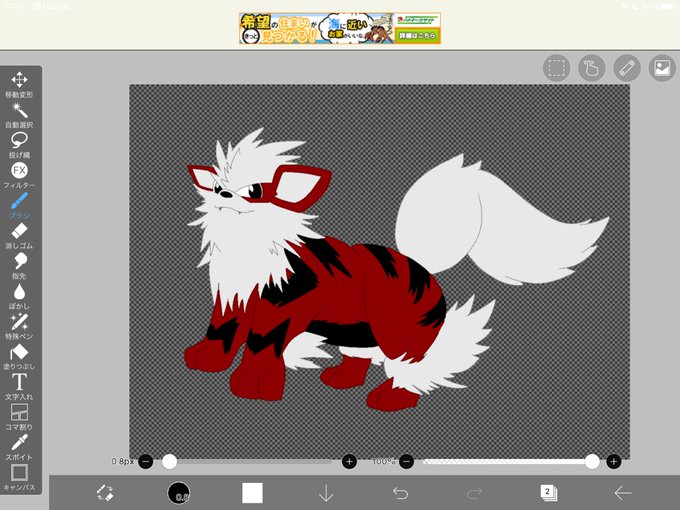The height and width of the screenshot is (510, 680).
Task: Click the brush thickness slider handle
Action: 169,461
